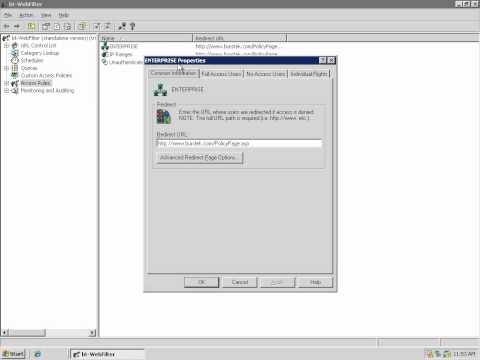The height and width of the screenshot is (360, 480).
Task: Switch to the Full Access Users tab
Action: click(221, 74)
